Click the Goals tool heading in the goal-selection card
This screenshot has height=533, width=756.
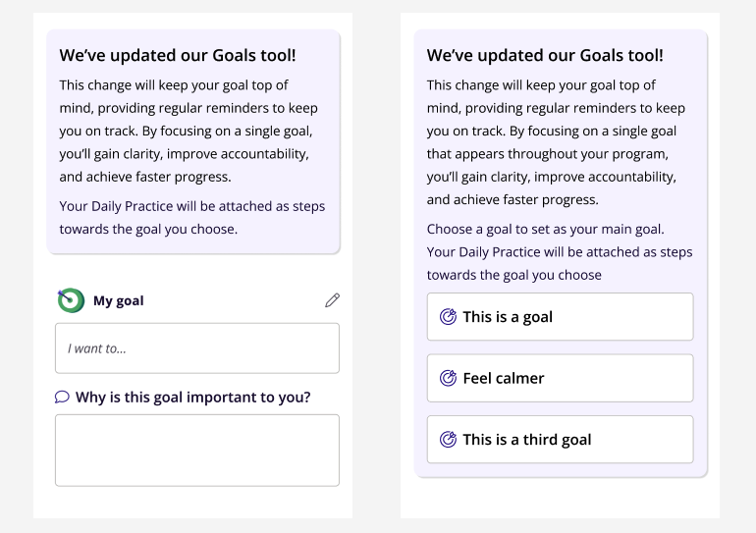pyautogui.click(x=545, y=55)
